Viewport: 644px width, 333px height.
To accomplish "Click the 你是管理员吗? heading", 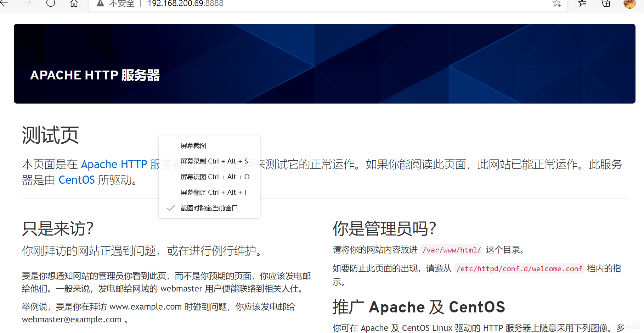I will [384, 228].
